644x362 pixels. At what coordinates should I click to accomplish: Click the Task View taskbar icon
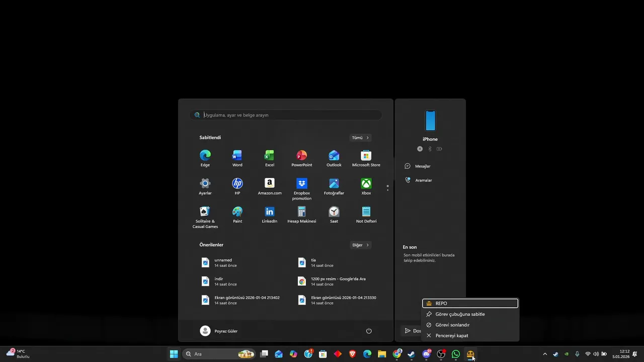[x=264, y=354]
